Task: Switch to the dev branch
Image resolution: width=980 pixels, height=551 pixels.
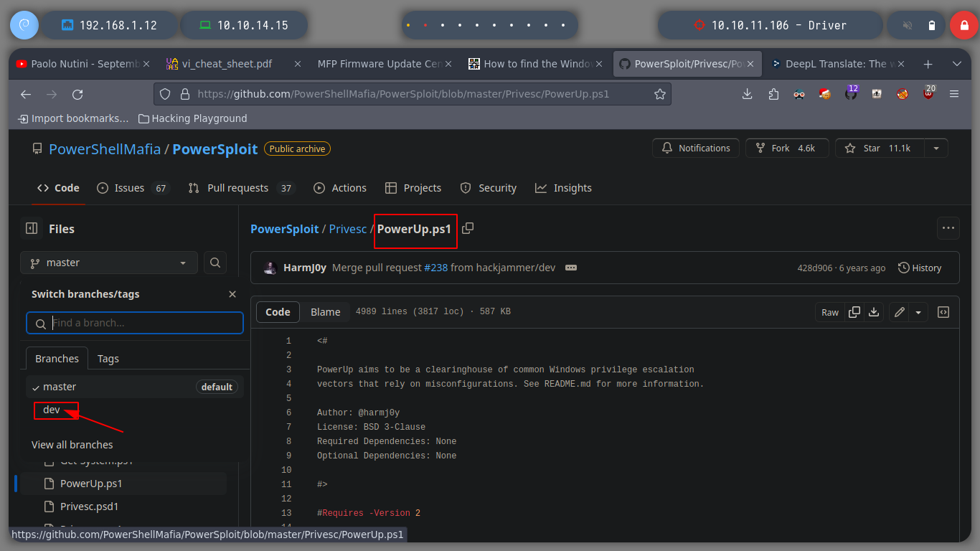Action: [52, 410]
